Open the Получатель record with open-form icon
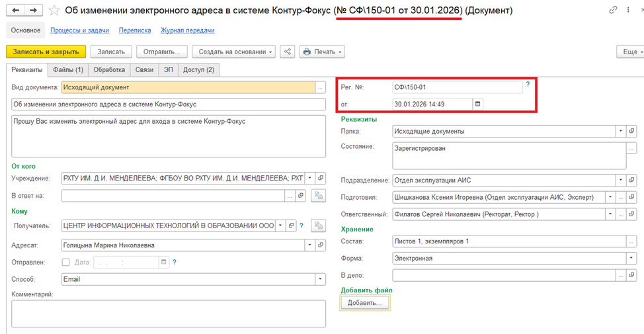 click(x=292, y=226)
